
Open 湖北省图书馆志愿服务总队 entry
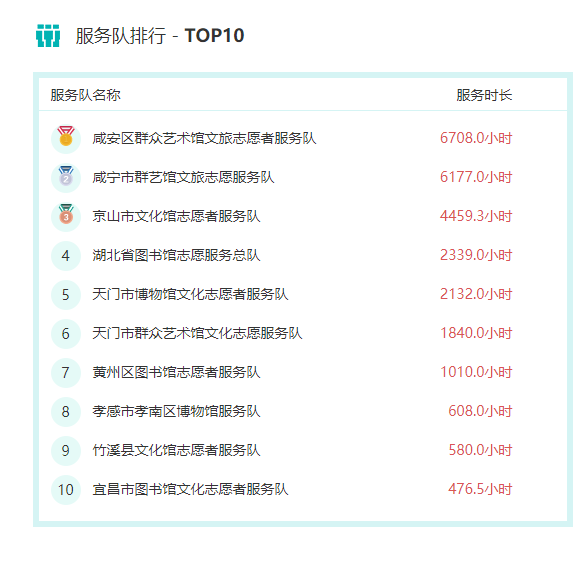coord(176,255)
